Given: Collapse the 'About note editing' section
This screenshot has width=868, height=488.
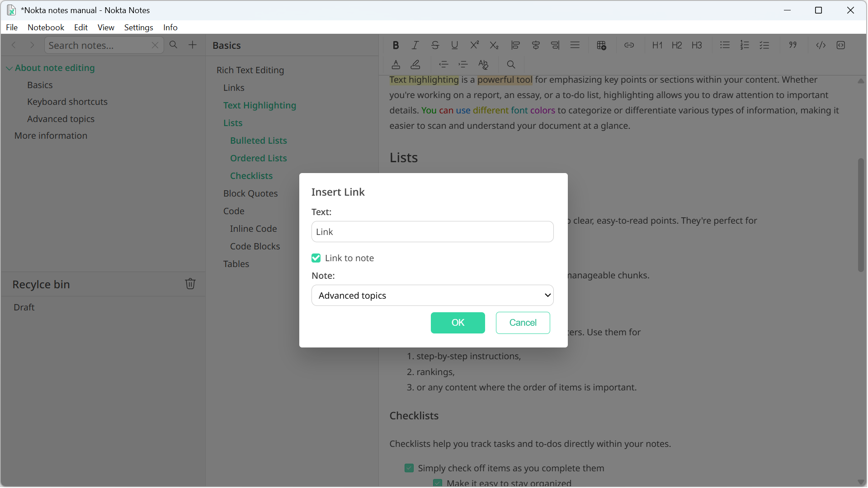Looking at the screenshot, I should [x=9, y=68].
